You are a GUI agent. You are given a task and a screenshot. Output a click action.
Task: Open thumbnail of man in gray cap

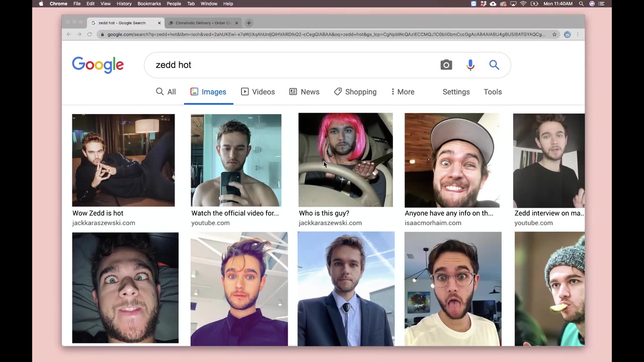tap(452, 160)
